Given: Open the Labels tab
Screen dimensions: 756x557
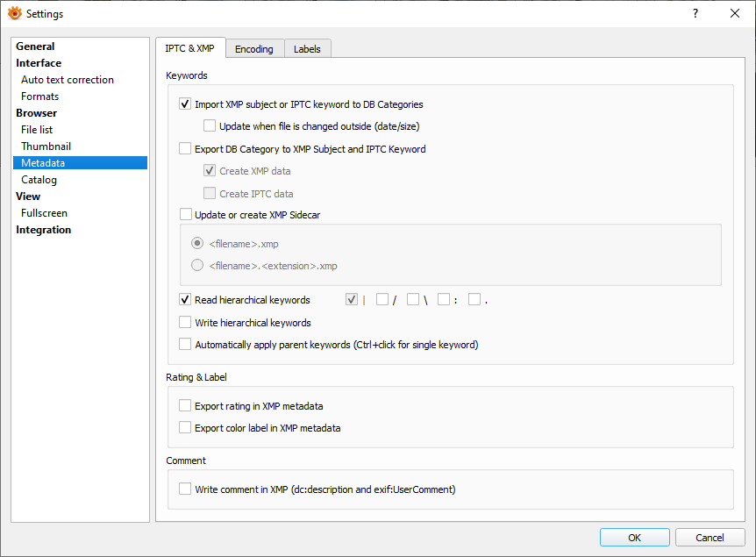Looking at the screenshot, I should click(x=307, y=49).
